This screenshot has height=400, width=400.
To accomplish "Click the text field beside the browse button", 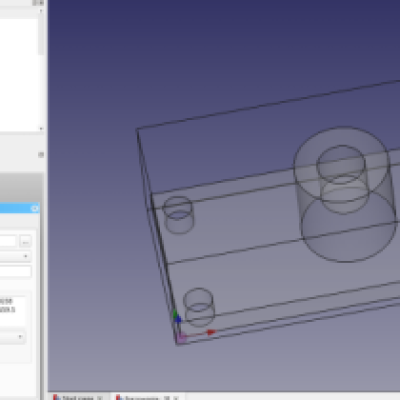I will [x=8, y=241].
